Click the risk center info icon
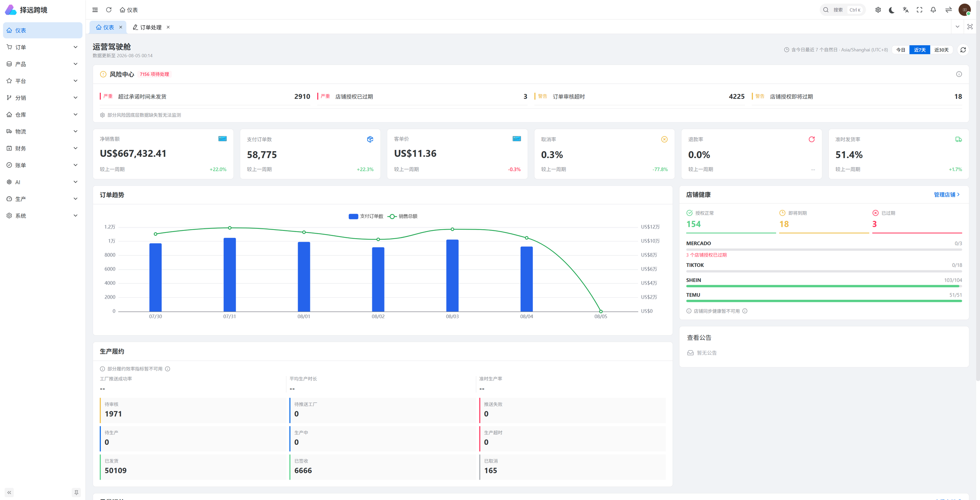This screenshot has width=980, height=500. tap(959, 74)
